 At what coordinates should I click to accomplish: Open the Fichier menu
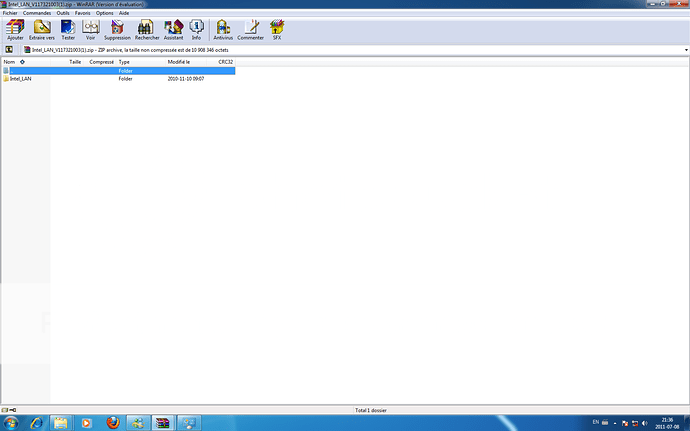click(x=10, y=13)
